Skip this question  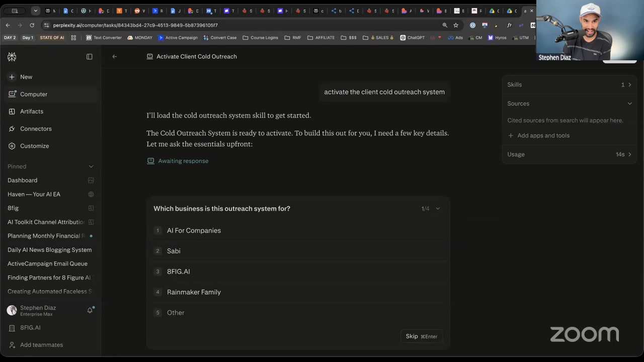pyautogui.click(x=422, y=336)
